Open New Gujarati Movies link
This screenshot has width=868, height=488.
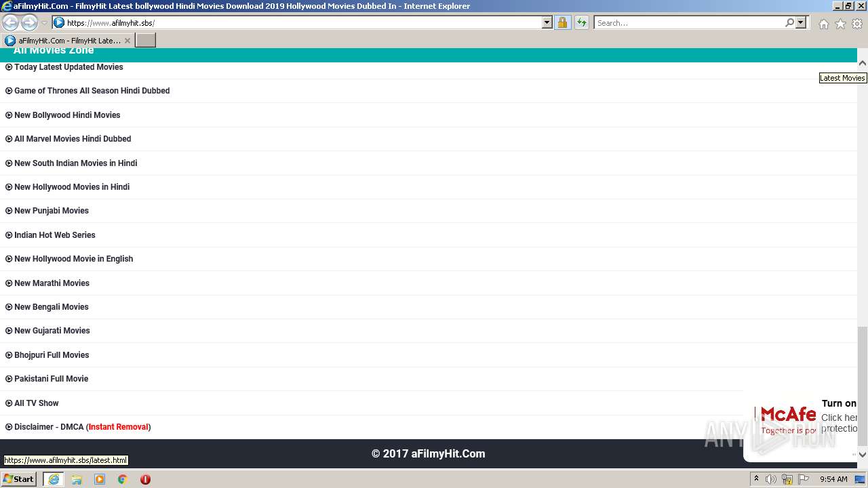[52, 331]
